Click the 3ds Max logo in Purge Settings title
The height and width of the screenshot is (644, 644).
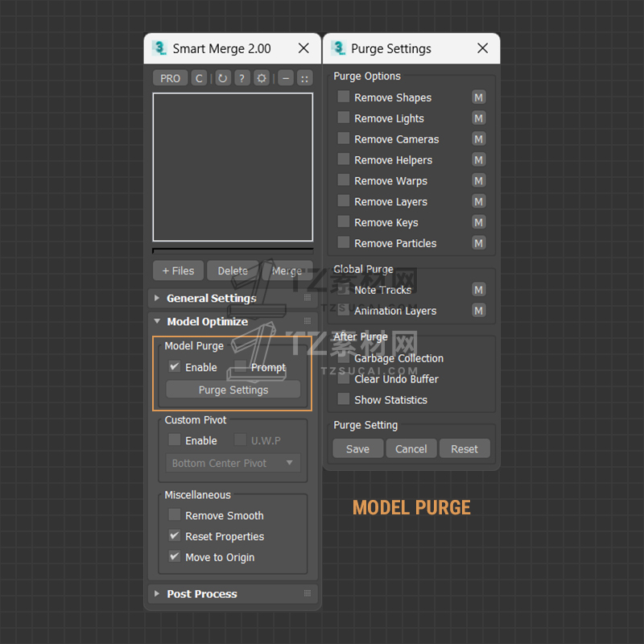pyautogui.click(x=338, y=48)
